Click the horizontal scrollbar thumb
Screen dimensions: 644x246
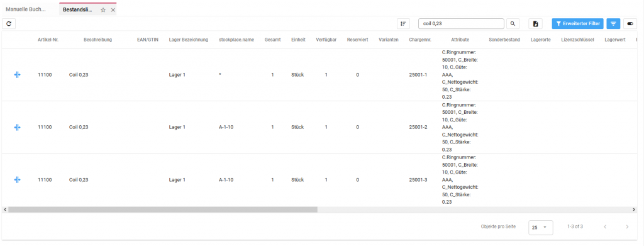163,210
